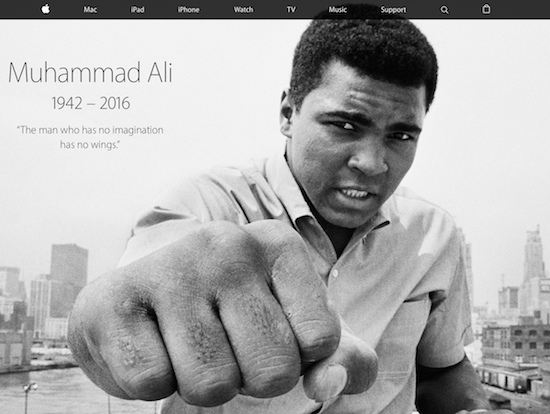The image size is (550, 414).
Task: Select iPad in the navigation bar
Action: pos(138,10)
